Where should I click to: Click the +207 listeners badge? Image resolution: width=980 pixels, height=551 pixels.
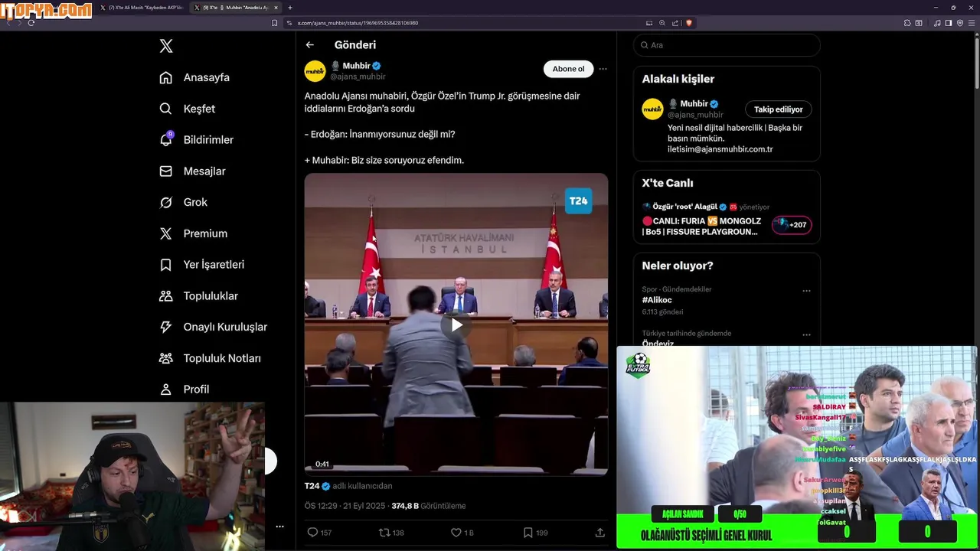coord(792,225)
